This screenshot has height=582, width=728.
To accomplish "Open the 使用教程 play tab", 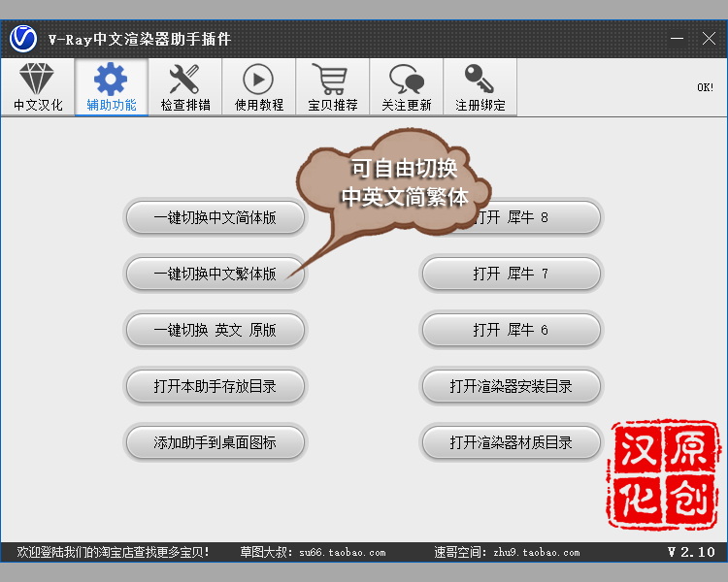I will coord(259,86).
